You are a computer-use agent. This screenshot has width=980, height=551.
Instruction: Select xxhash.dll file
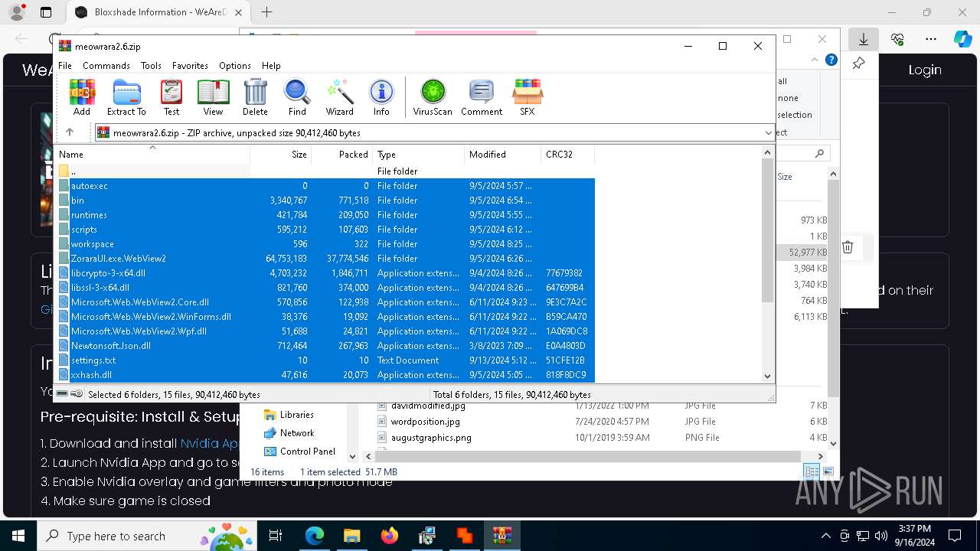pos(325,375)
